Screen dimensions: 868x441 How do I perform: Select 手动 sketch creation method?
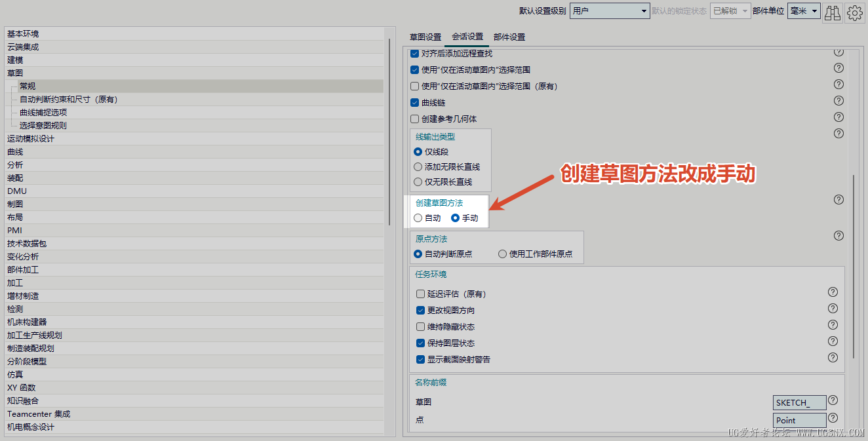[x=455, y=218]
